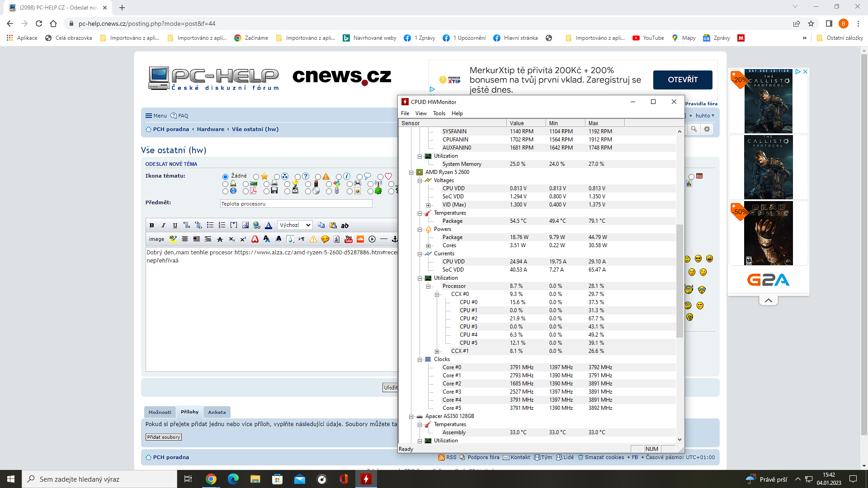Insert a bulleted list in the editor
868x488 pixels.
point(210,225)
